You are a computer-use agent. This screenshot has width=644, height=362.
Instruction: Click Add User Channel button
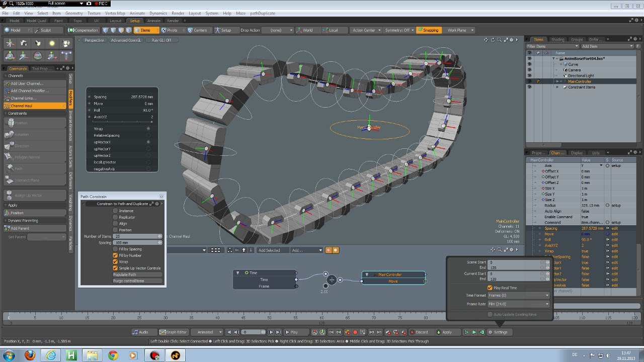click(35, 83)
